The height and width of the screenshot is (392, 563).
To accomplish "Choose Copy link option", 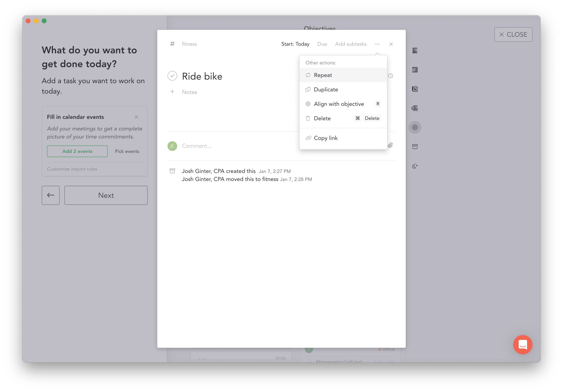I will (343, 138).
